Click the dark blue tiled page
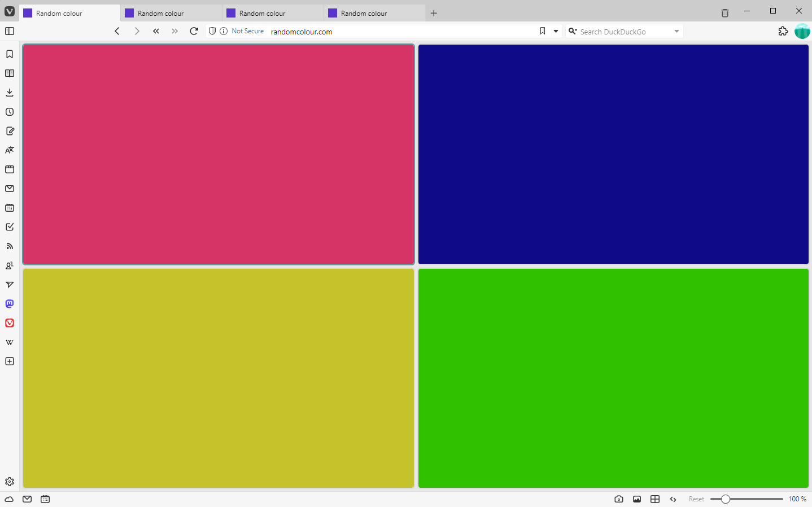812x507 pixels. pos(613,154)
